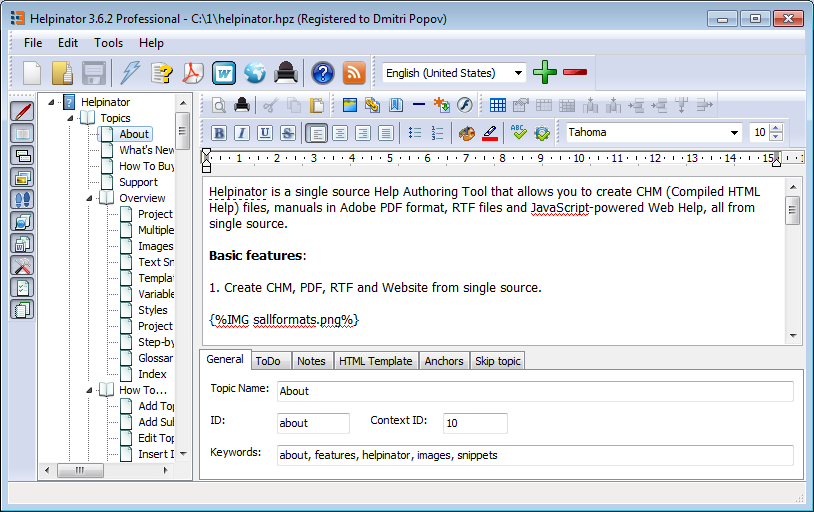Click the globe Web Help icon
814x512 pixels.
tap(254, 73)
